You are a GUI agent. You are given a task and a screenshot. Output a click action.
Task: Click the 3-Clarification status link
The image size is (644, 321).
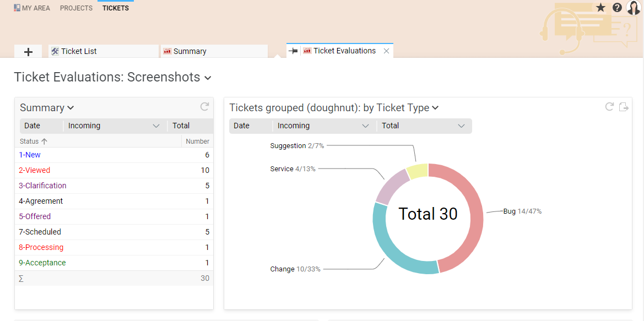(x=42, y=186)
